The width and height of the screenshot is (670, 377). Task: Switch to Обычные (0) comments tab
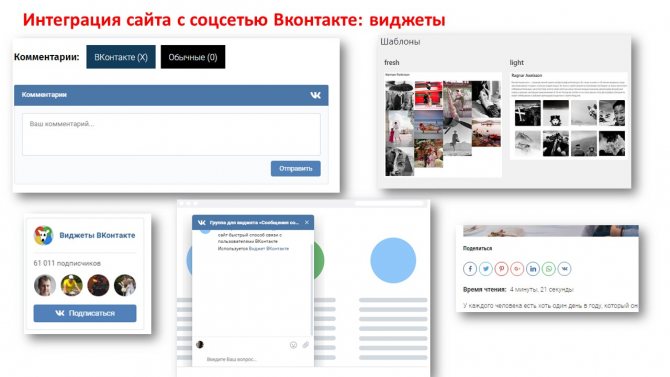193,57
